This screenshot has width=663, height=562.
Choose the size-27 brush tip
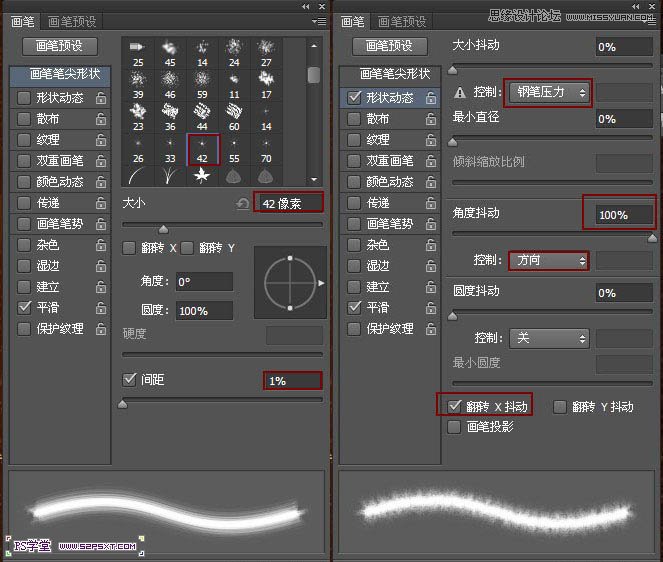tap(266, 53)
